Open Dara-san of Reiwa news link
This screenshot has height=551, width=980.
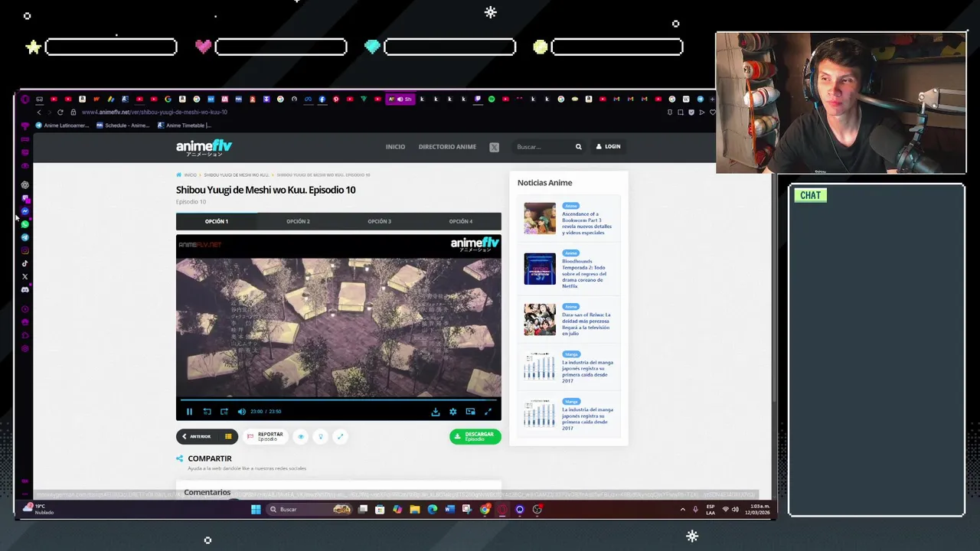click(586, 324)
